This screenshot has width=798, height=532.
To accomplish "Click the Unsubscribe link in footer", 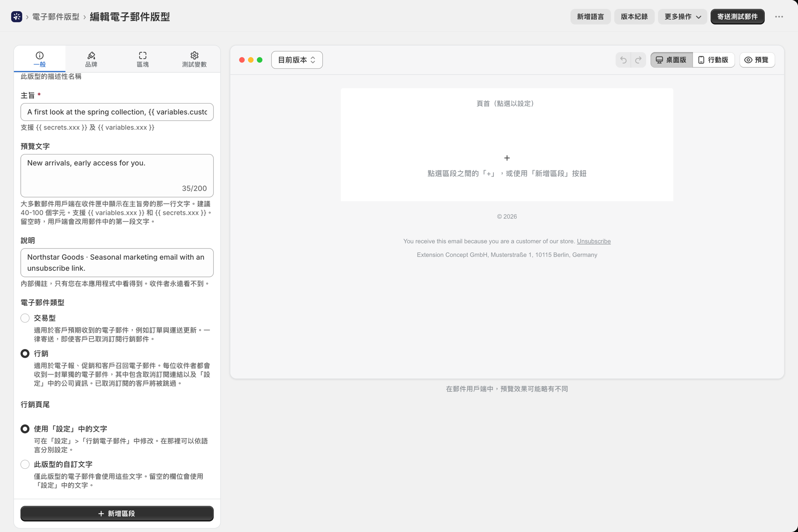I will pyautogui.click(x=594, y=241).
